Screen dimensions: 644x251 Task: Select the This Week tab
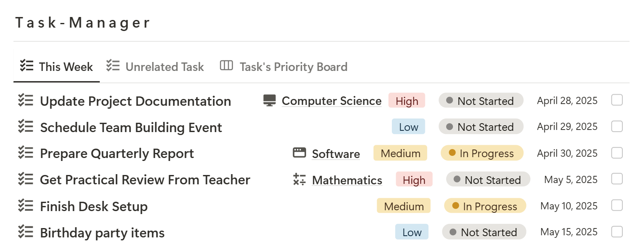tap(57, 67)
